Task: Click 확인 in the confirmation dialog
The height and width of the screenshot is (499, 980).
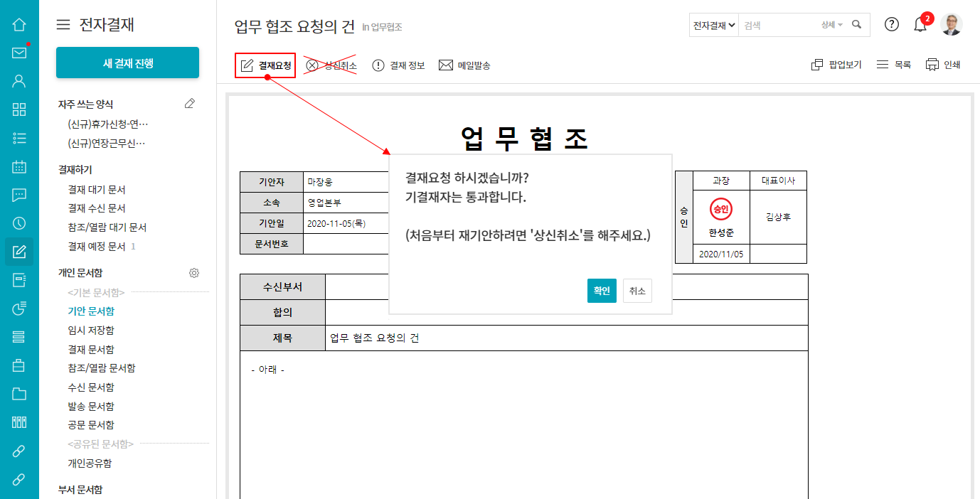Action: pyautogui.click(x=602, y=291)
